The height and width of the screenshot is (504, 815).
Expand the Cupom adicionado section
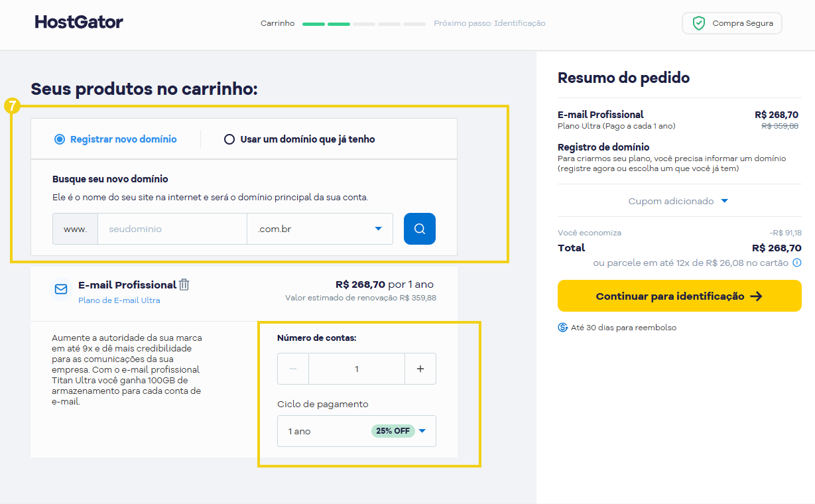pos(679,201)
